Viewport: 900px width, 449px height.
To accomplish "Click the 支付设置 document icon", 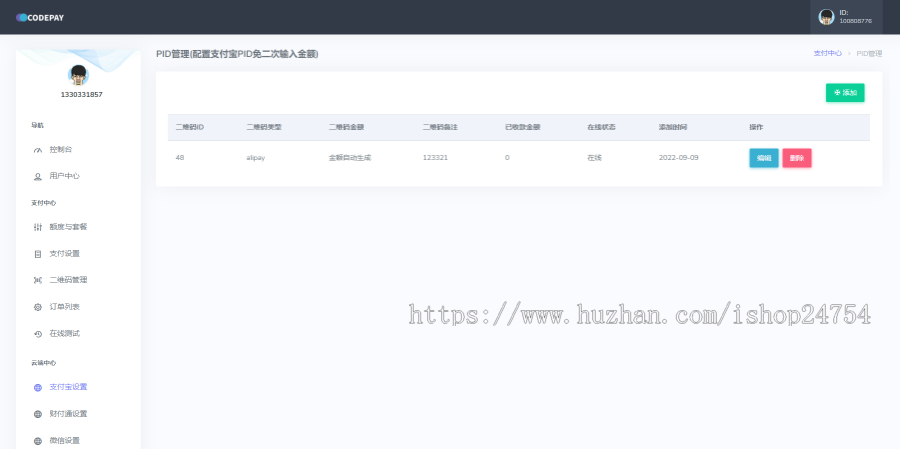I will (x=38, y=254).
